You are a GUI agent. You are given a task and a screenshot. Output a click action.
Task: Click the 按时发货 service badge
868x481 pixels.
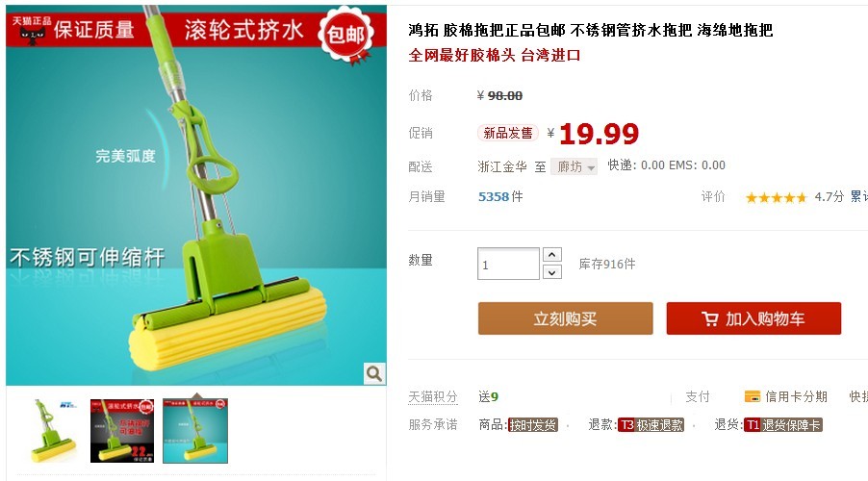tap(532, 425)
